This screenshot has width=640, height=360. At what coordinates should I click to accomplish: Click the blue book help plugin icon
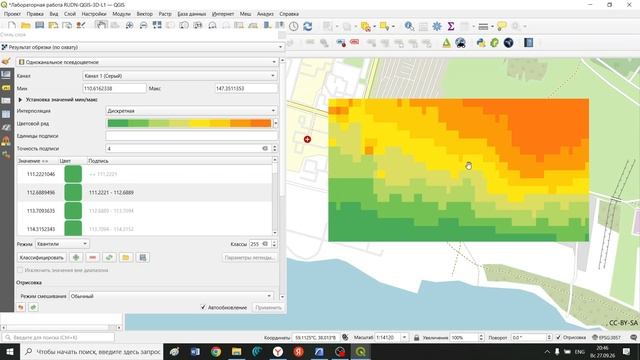click(x=529, y=42)
